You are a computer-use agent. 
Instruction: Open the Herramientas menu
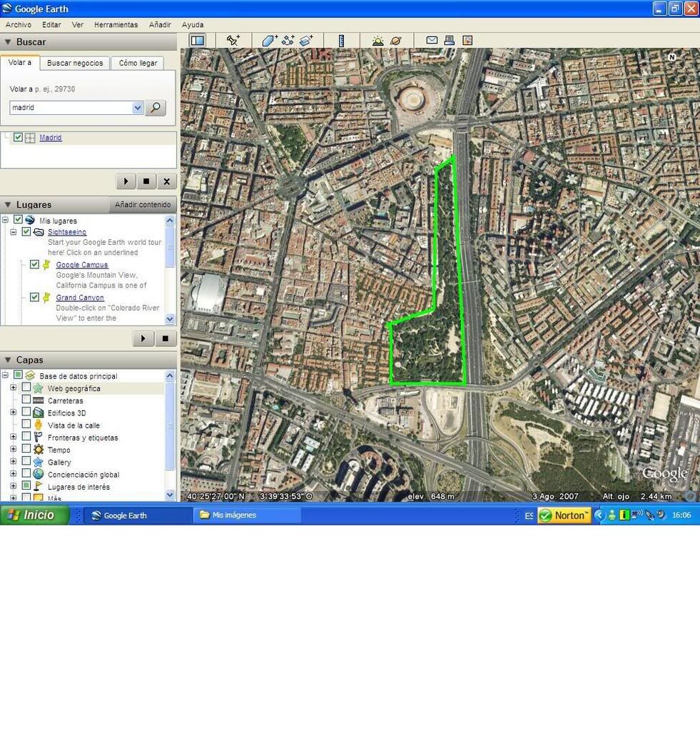pyautogui.click(x=116, y=25)
